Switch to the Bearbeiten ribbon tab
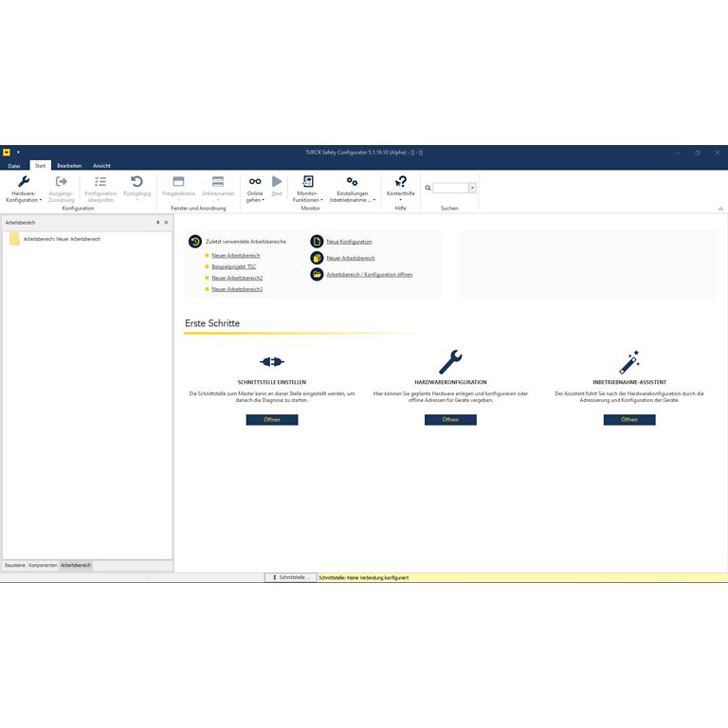Viewport: 728px width, 728px height. pyautogui.click(x=68, y=165)
